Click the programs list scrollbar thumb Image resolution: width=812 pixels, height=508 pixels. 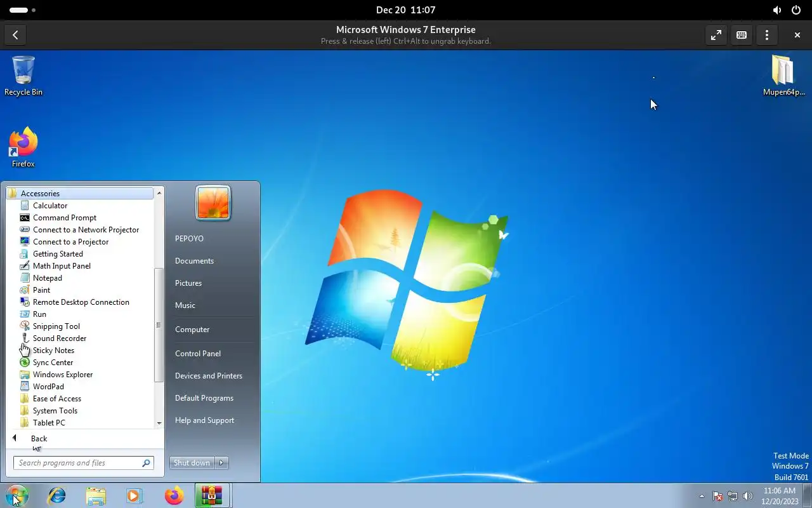tap(159, 325)
